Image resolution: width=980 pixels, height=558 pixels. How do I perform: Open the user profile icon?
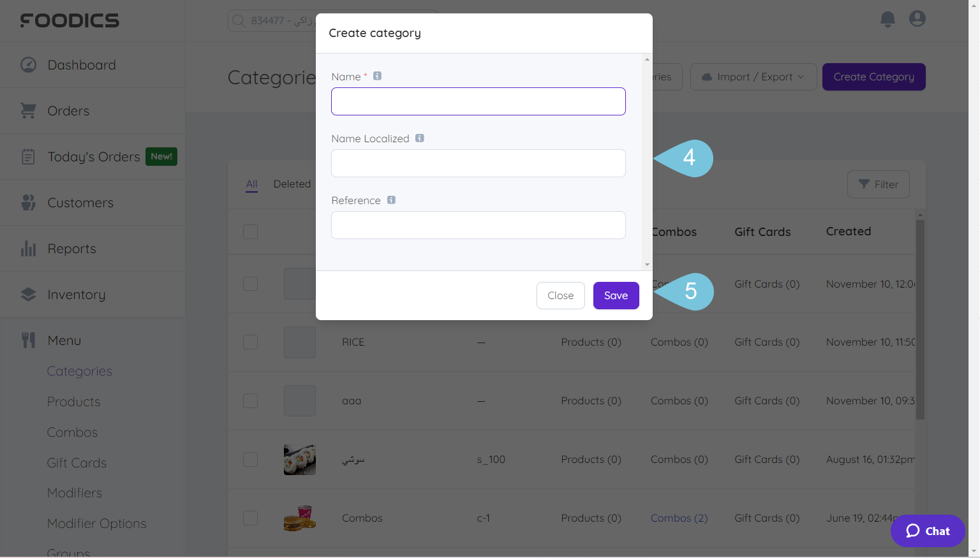(x=917, y=18)
